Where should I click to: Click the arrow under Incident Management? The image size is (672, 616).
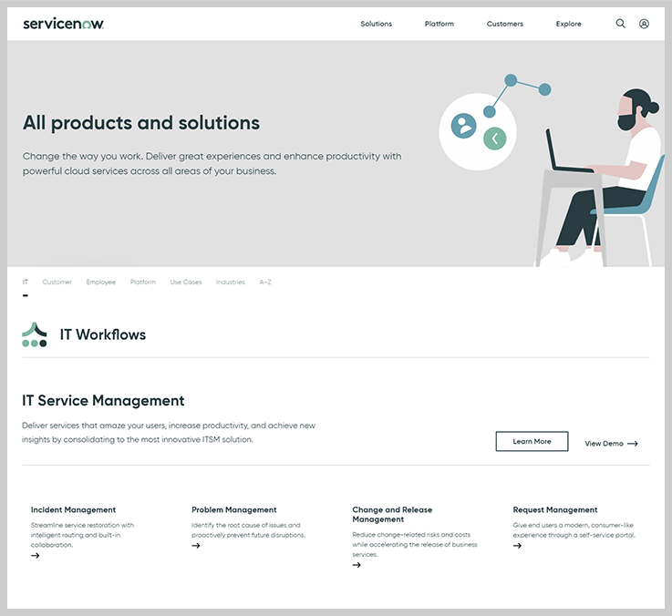[36, 556]
